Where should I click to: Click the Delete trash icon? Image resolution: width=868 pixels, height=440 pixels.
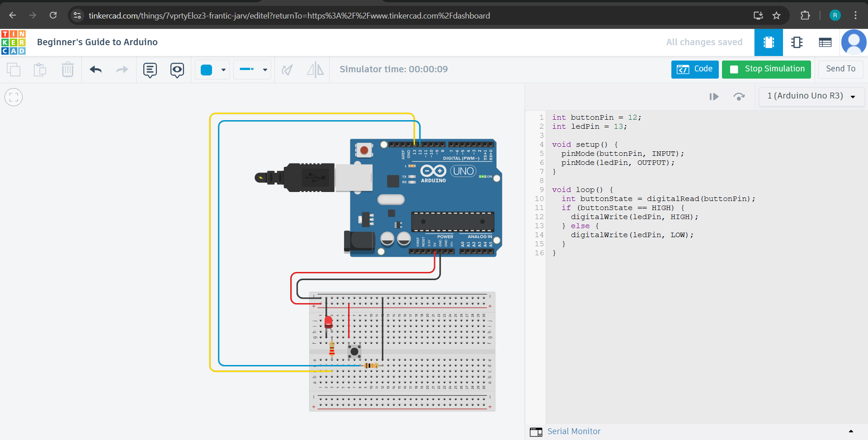[68, 70]
